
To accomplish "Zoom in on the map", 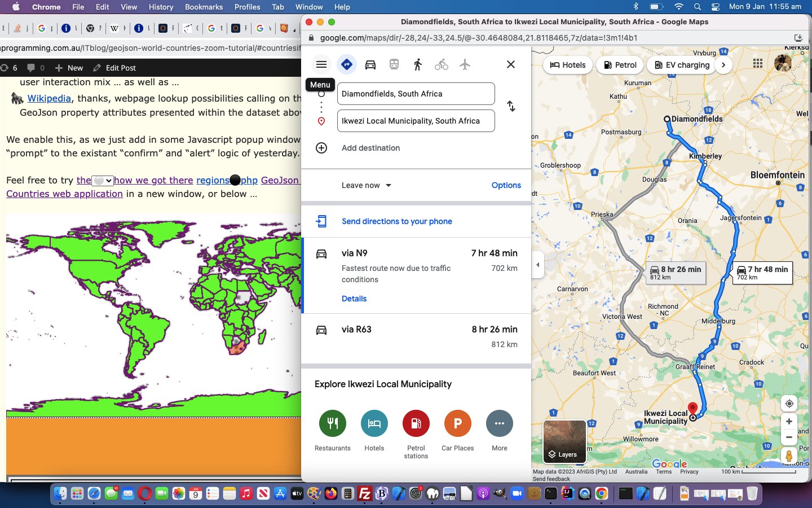I will 789,422.
